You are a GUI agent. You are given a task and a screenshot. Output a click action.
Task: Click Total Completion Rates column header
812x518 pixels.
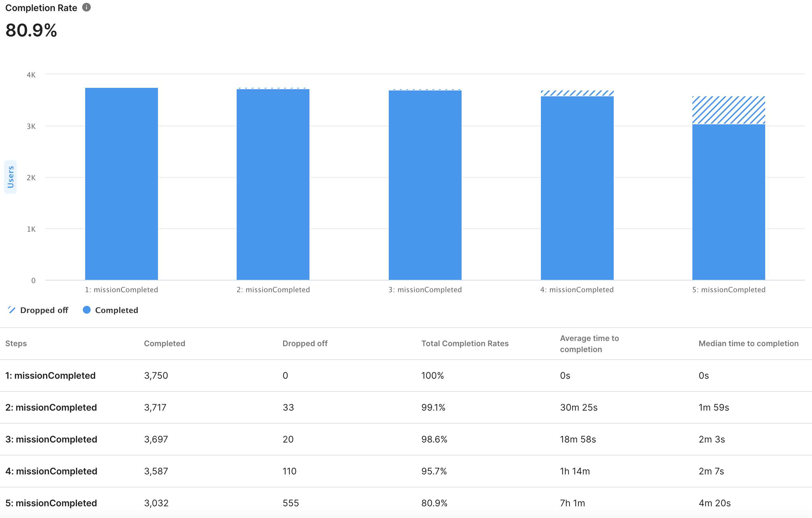pos(465,343)
